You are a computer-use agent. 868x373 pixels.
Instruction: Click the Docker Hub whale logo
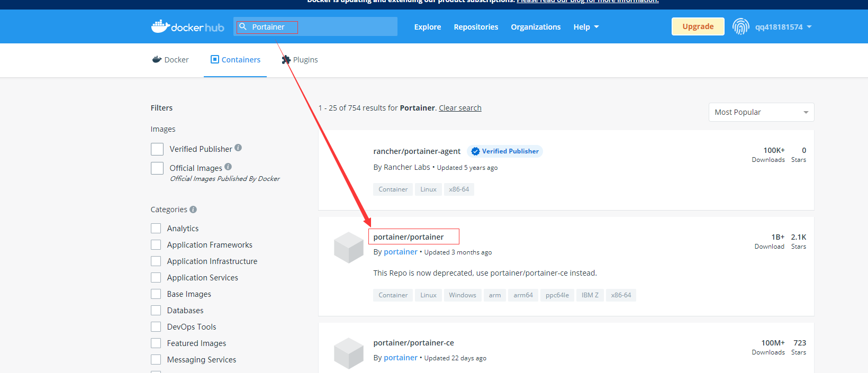point(187,26)
